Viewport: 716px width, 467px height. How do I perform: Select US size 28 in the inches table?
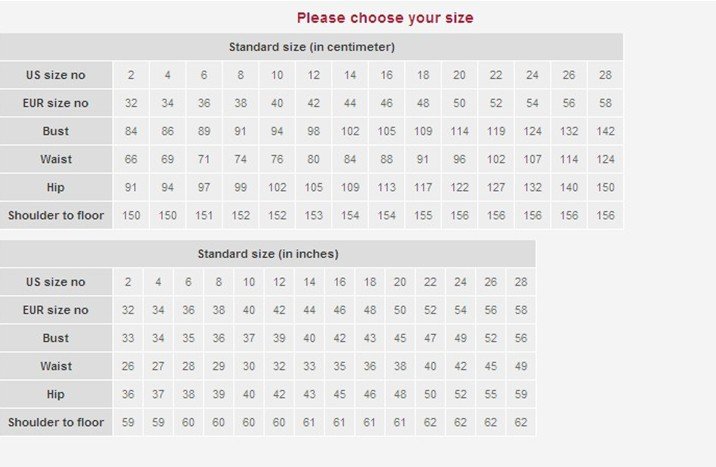coord(520,282)
